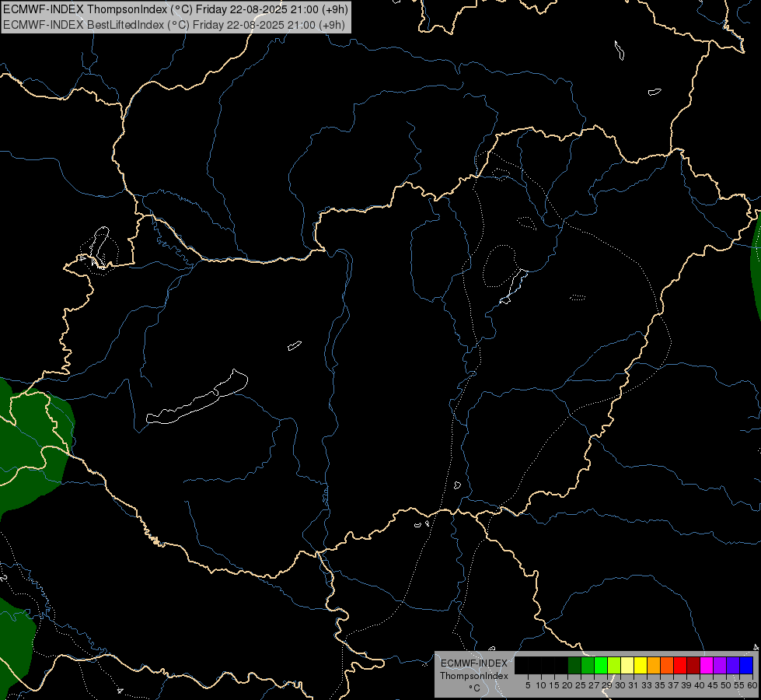Screen dimensions: 761x700
Task: Click the legend tick value 5
Action: pyautogui.click(x=528, y=685)
